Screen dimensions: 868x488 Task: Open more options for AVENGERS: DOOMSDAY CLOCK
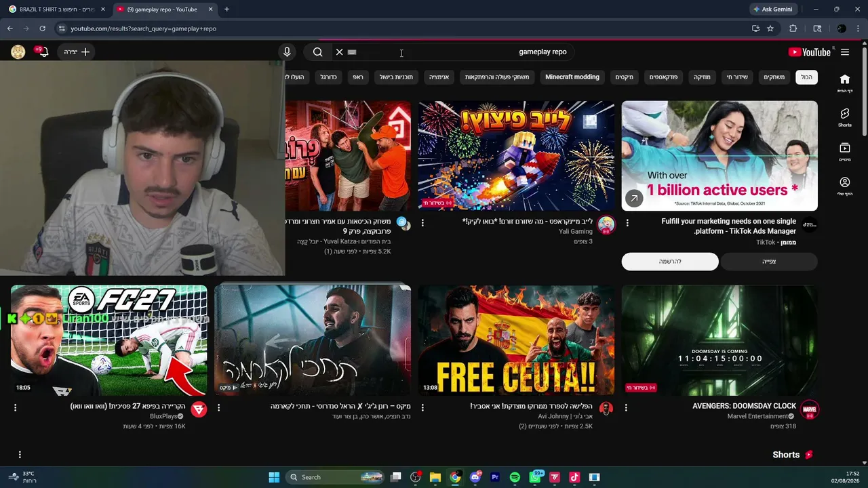pyautogui.click(x=626, y=407)
